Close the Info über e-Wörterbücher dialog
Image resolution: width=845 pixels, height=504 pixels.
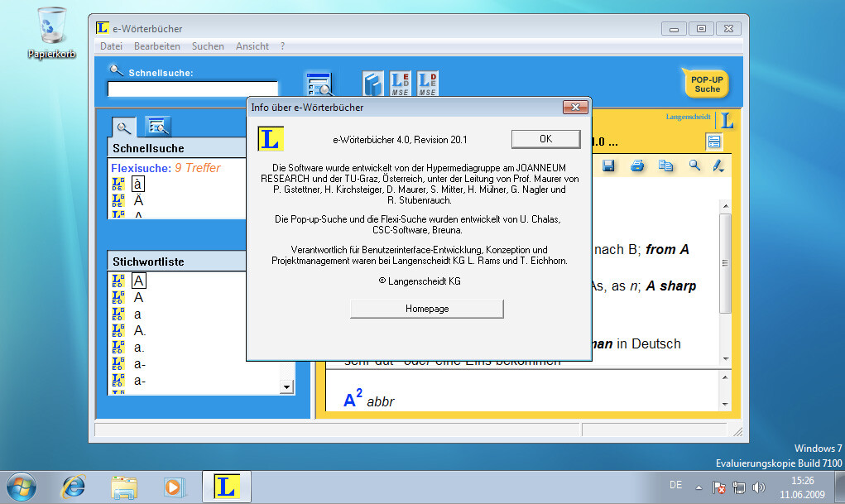pos(575,108)
